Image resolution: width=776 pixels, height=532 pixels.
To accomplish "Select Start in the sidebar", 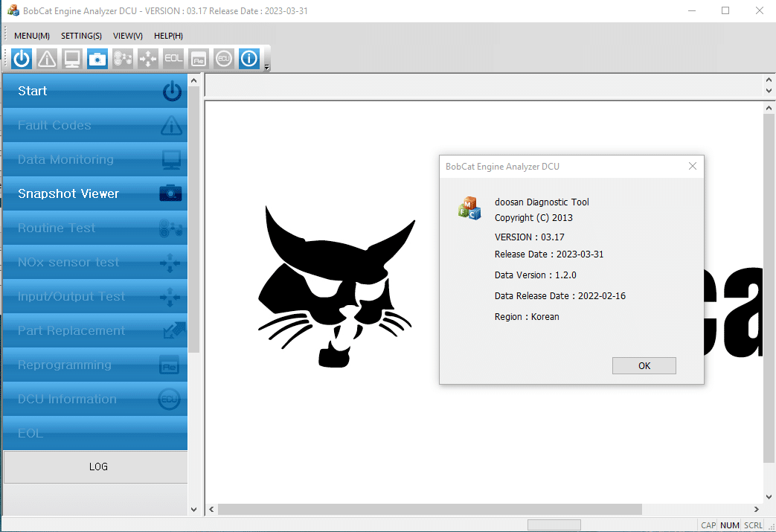I will point(94,91).
